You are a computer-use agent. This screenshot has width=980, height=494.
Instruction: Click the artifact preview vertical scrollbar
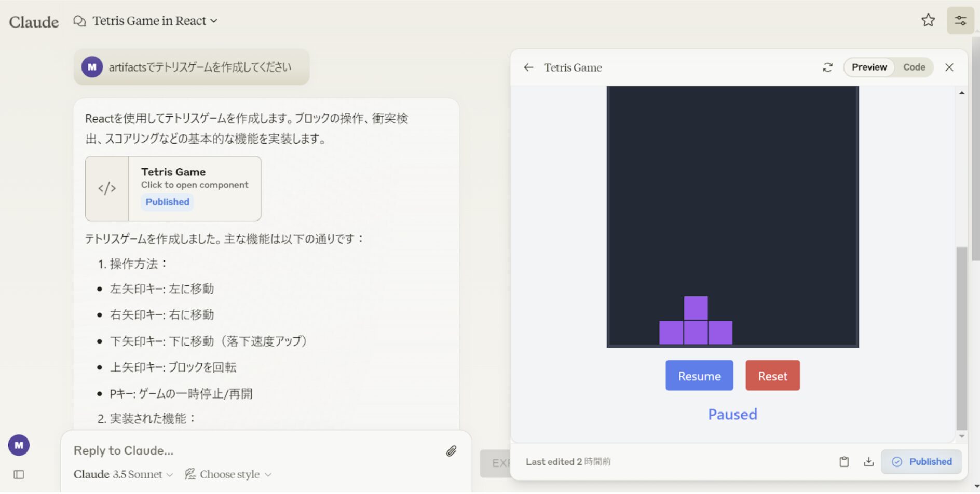[961, 337]
